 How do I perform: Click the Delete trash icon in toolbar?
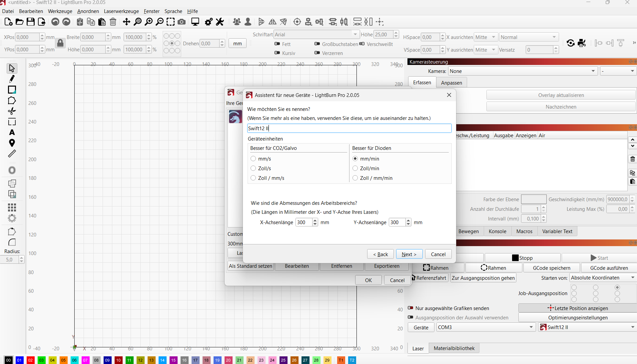(x=113, y=22)
